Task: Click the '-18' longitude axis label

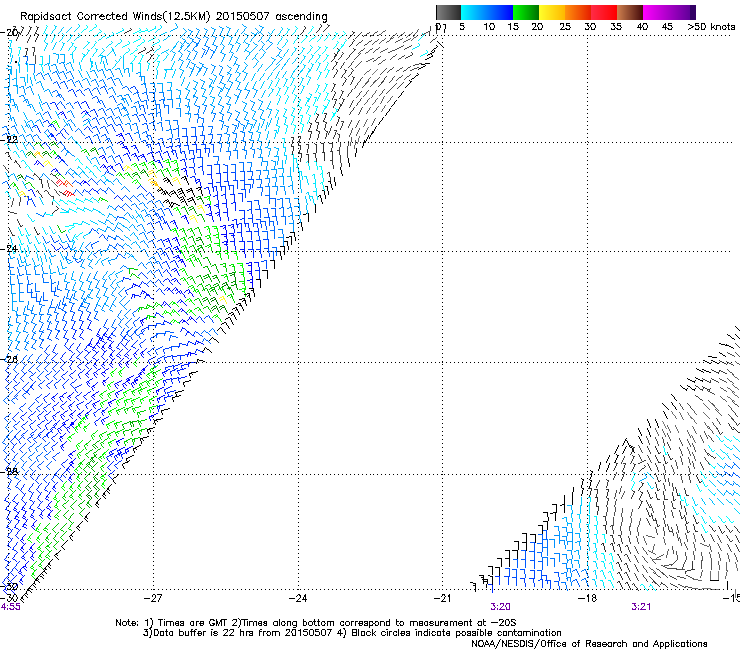Action: pyautogui.click(x=587, y=598)
